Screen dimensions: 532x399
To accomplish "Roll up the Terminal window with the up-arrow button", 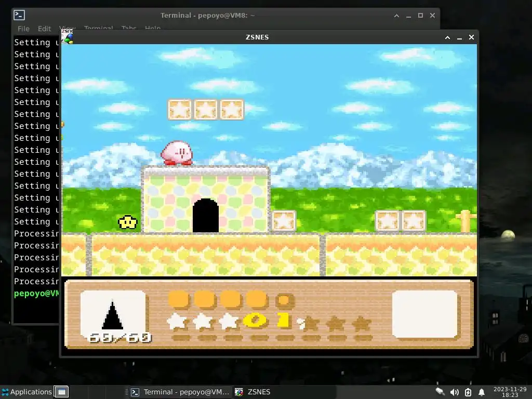I will coord(396,15).
